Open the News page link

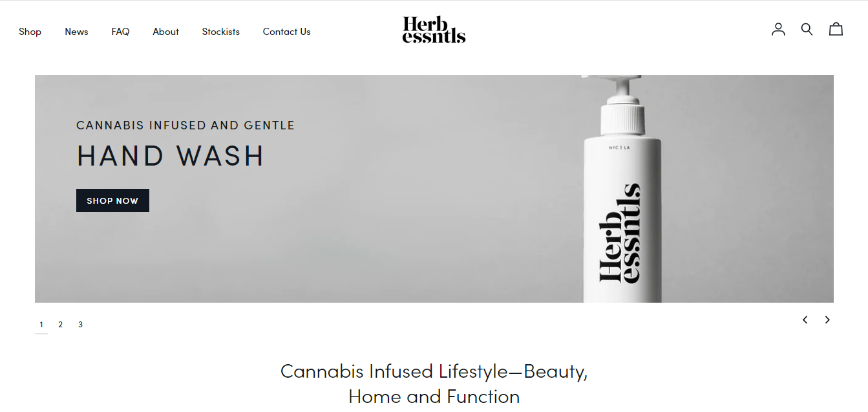[76, 32]
